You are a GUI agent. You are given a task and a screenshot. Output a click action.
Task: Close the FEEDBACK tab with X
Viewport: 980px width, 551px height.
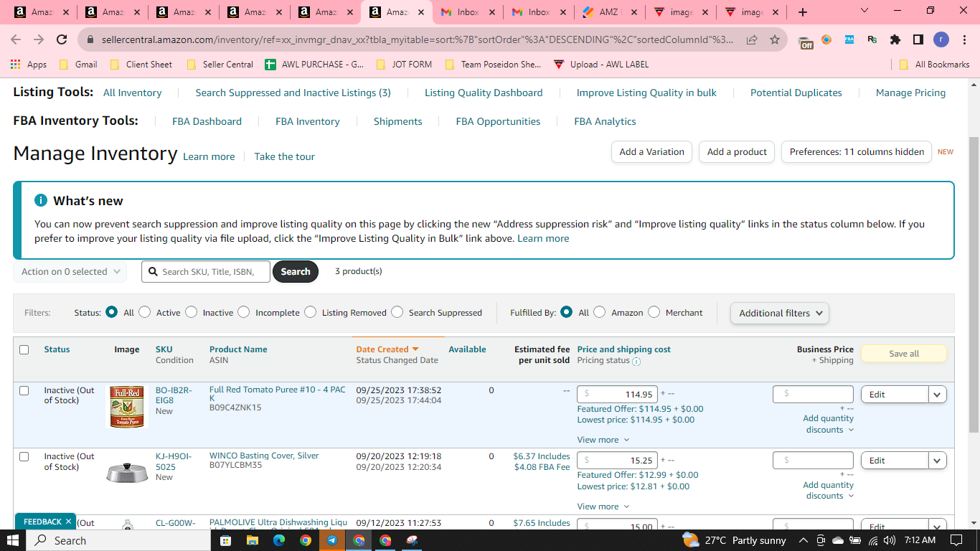[68, 522]
